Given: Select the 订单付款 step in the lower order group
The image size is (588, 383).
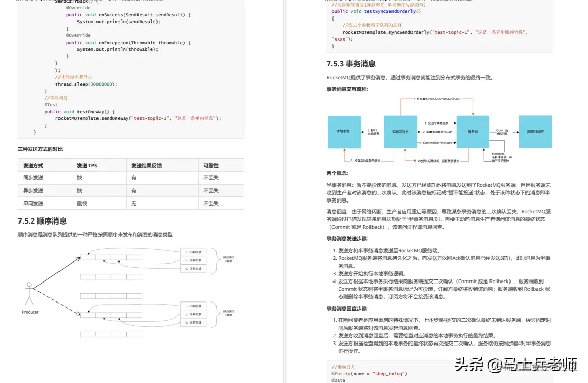Looking at the screenshot, I should tap(193, 314).
